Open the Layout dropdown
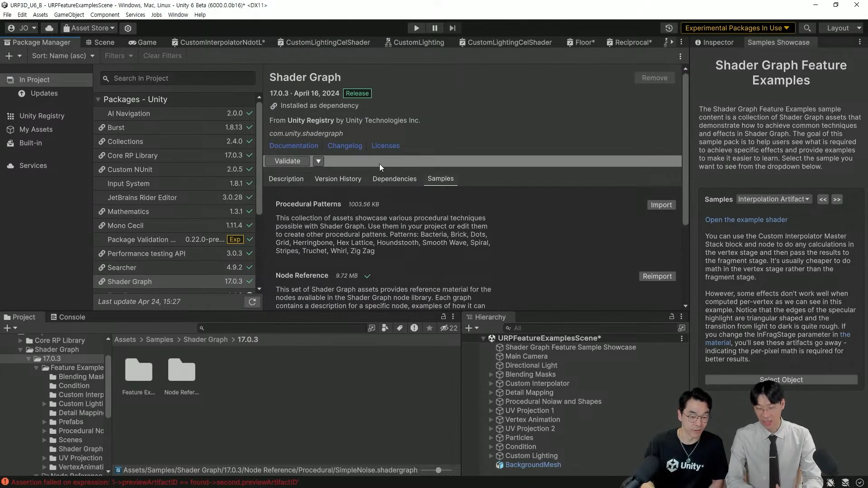Image resolution: width=868 pixels, height=488 pixels. [x=843, y=28]
